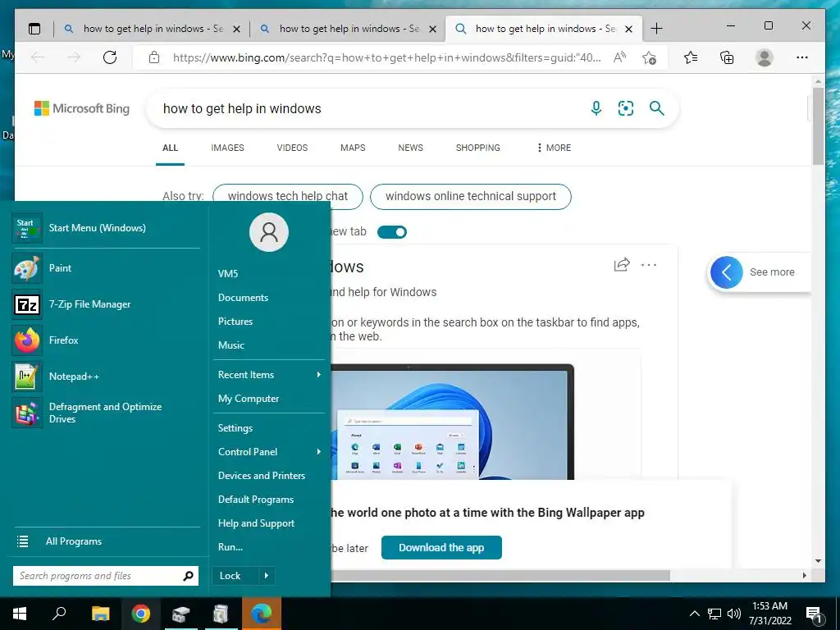Open Edge Settings and more menu

(x=802, y=57)
